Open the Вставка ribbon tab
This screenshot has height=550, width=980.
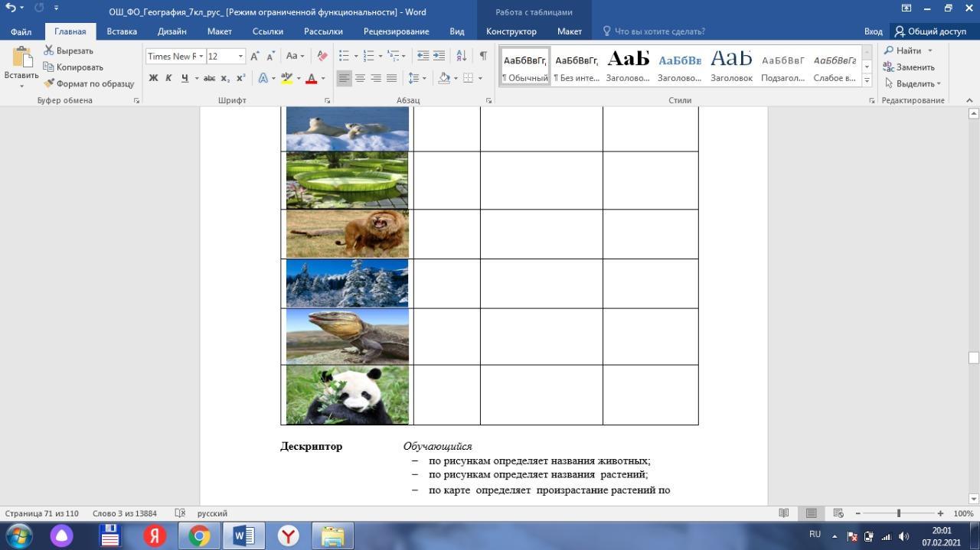click(122, 31)
